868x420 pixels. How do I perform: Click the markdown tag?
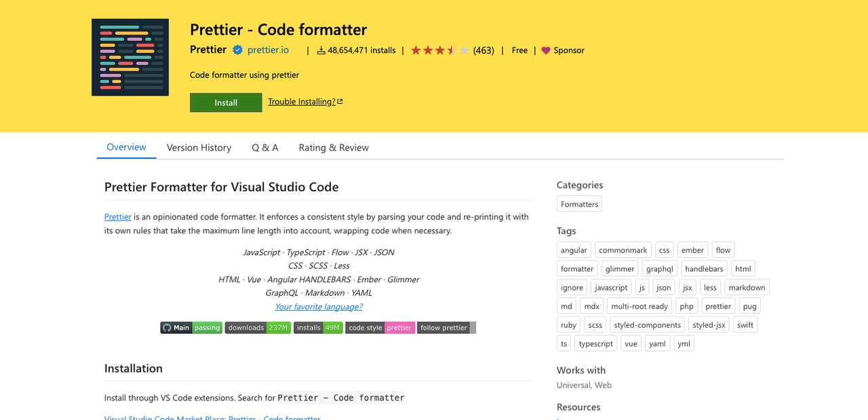(747, 288)
